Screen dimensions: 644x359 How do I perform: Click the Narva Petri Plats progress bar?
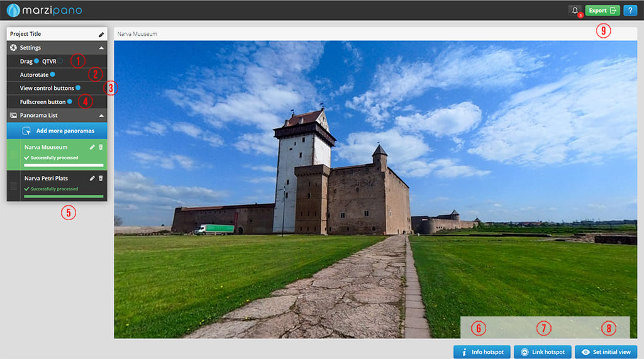[x=64, y=196]
